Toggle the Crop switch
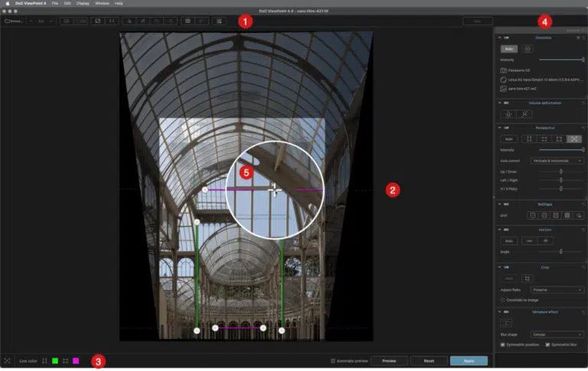588x371 pixels. 506,267
